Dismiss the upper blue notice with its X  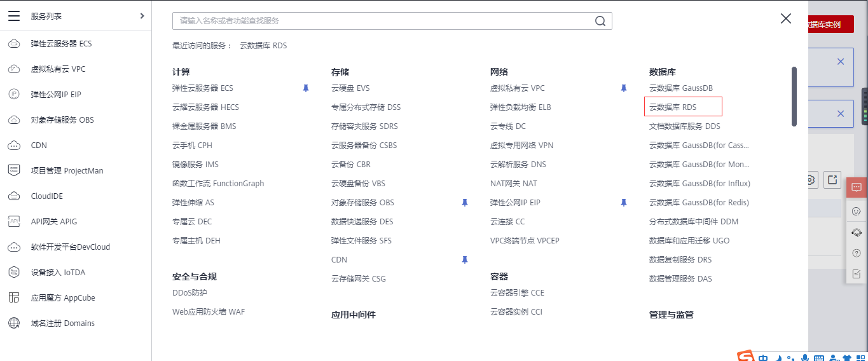pos(841,62)
